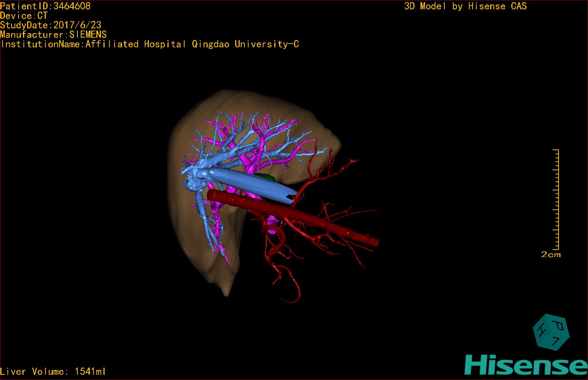Image resolution: width=588 pixels, height=380 pixels.
Task: Click the yellow vertical scale ruler
Action: click(556, 199)
